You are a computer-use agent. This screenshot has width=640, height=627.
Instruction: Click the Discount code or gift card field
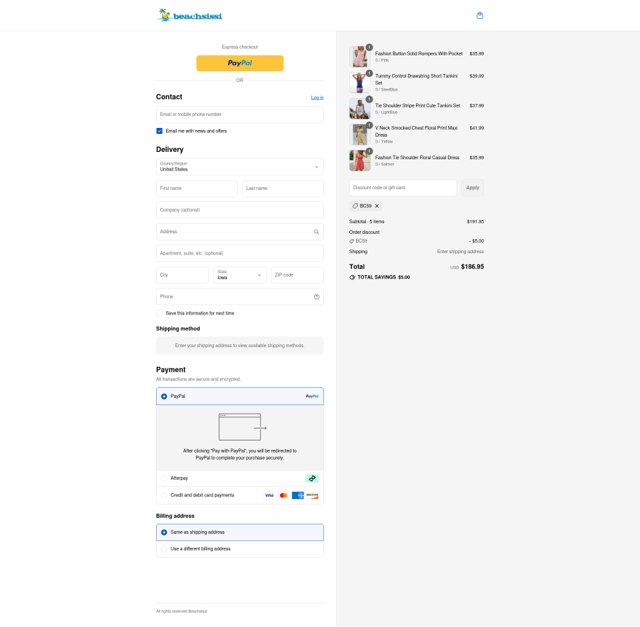[x=403, y=188]
